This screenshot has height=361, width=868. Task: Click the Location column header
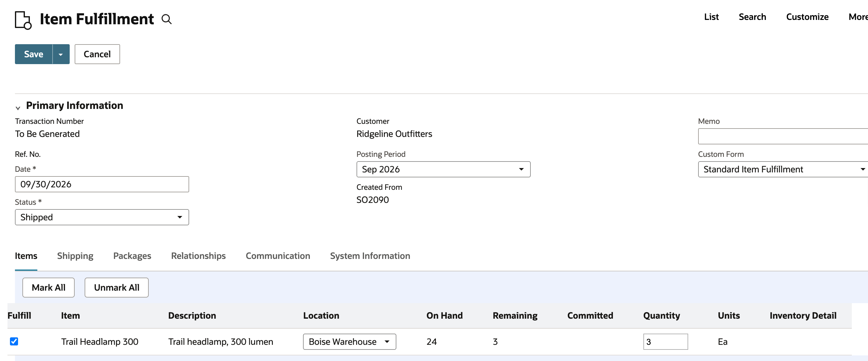click(321, 316)
